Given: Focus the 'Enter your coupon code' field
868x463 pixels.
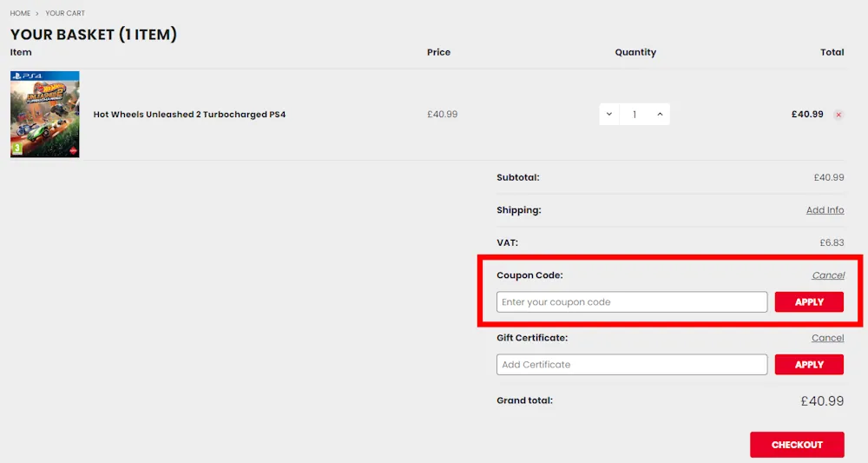Looking at the screenshot, I should tap(632, 301).
